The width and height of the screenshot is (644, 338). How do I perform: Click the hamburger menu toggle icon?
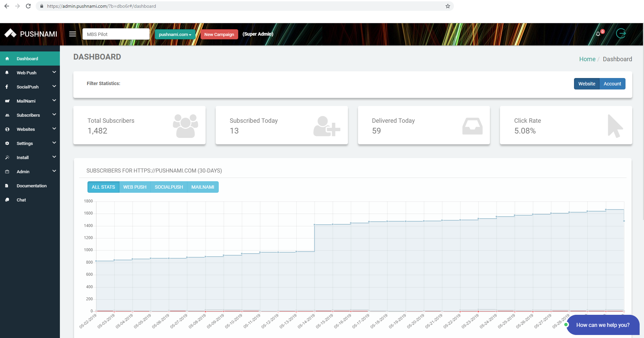coord(72,34)
